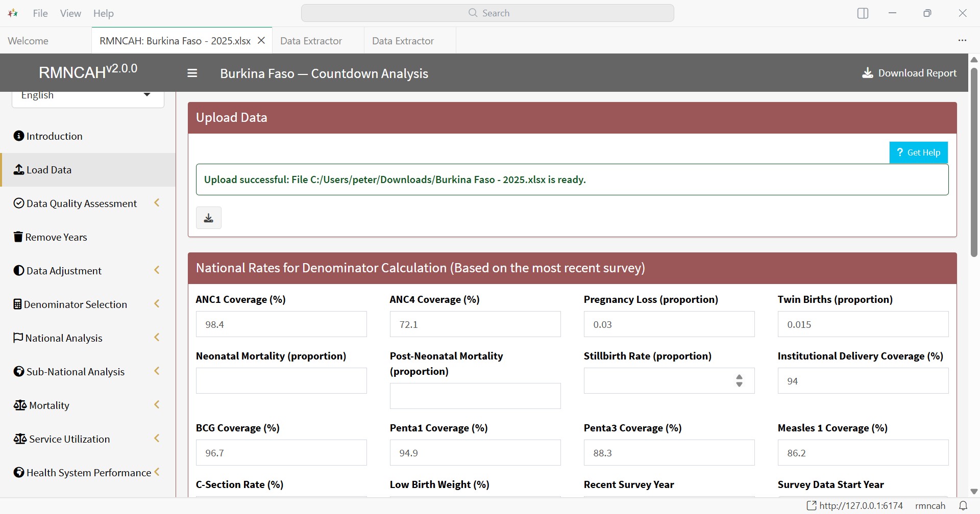Image resolution: width=980 pixels, height=514 pixels.
Task: Click the download icon button below upload message
Action: (209, 218)
